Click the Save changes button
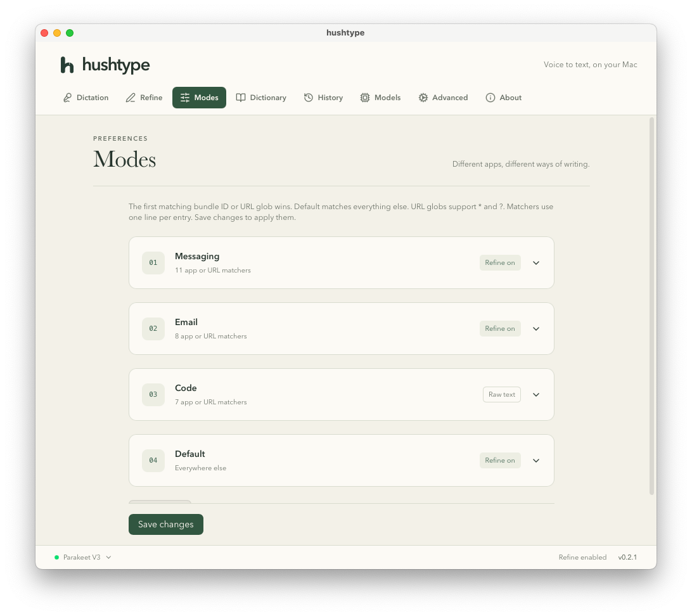Screen dimensions: 692x616 [x=166, y=524]
